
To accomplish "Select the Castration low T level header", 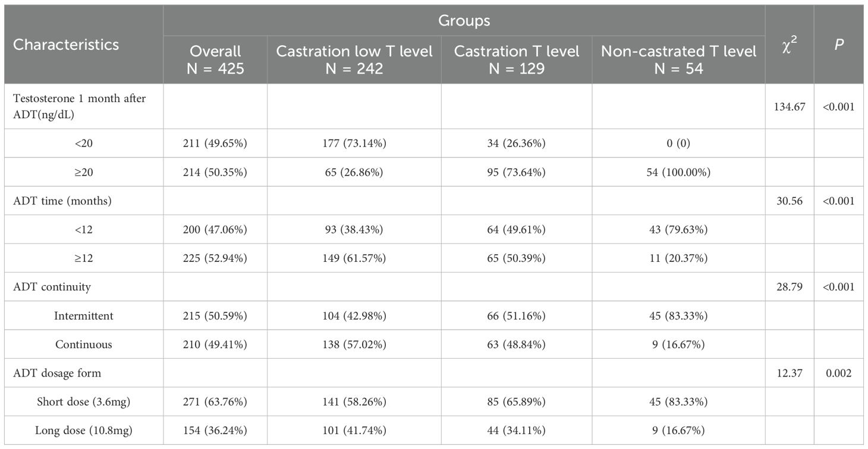I will 354,60.
